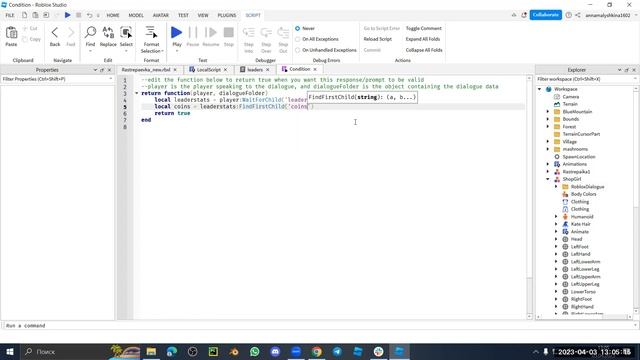This screenshot has height=360, width=640.
Task: Start the game with the Play button
Action: (177, 33)
